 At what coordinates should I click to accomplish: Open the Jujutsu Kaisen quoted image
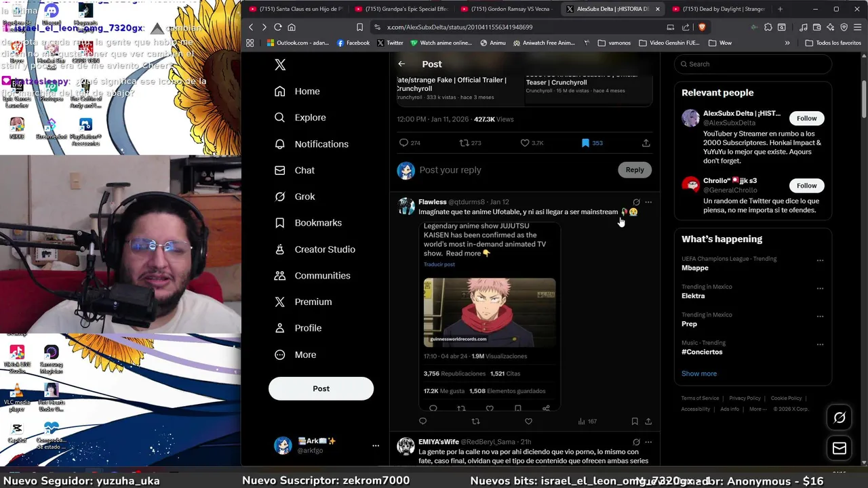coord(490,312)
